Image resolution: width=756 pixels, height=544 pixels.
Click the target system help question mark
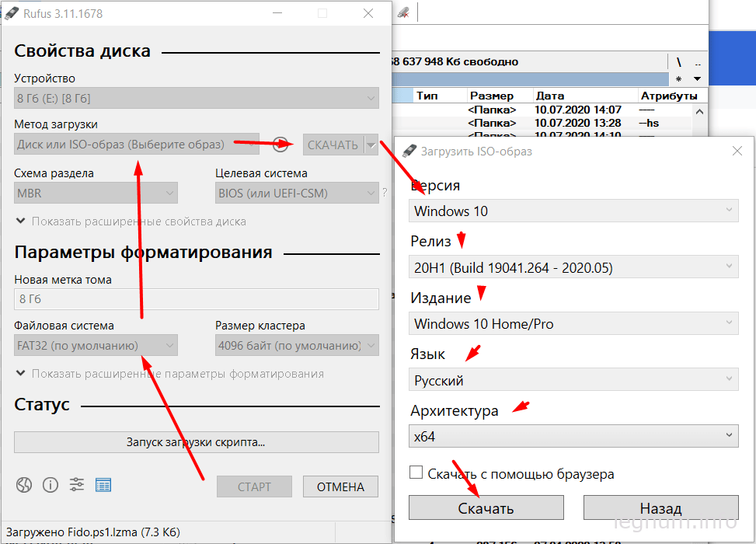pyautogui.click(x=385, y=193)
